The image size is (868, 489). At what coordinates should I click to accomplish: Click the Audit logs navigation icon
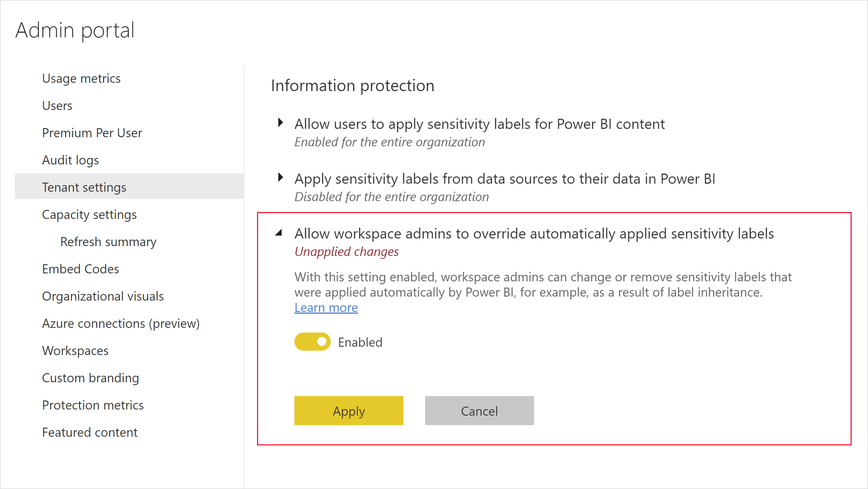pyautogui.click(x=70, y=159)
